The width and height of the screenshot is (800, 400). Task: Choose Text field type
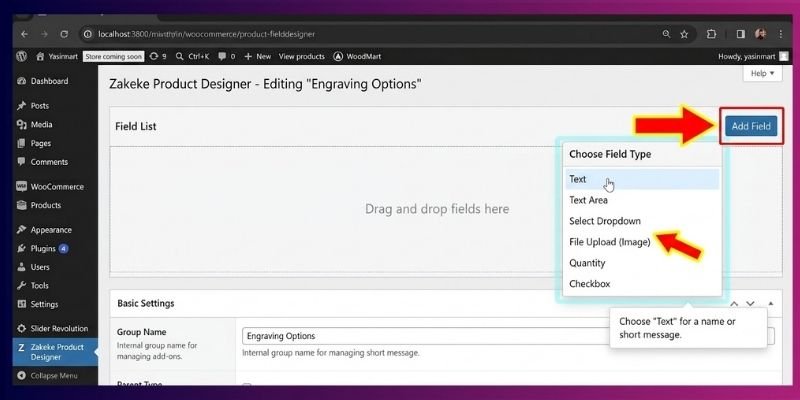tap(642, 179)
